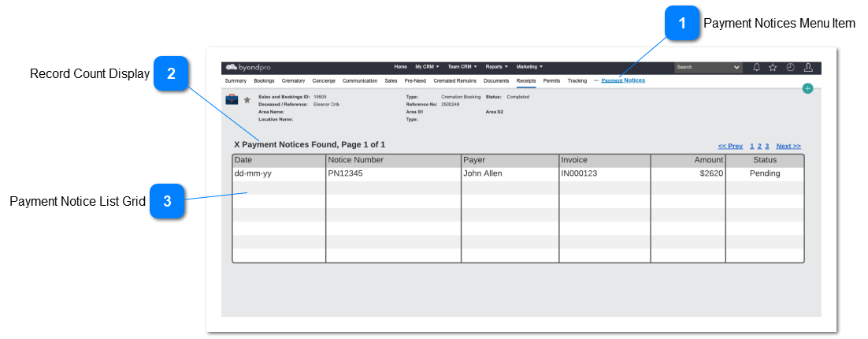The height and width of the screenshot is (339, 868).
Task: Expand the Team CRM dropdown menu
Action: coord(462,67)
